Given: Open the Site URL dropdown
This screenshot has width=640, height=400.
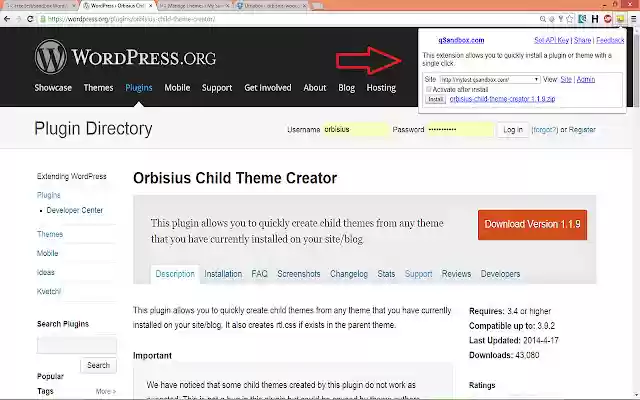Looking at the screenshot, I should click(x=490, y=80).
